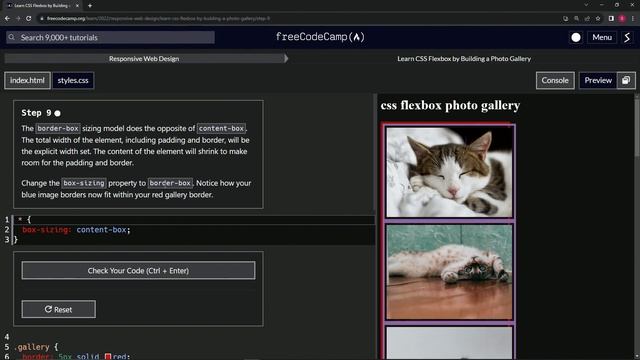This screenshot has width=640, height=360.
Task: Click the content-box value on code line 2
Action: coord(101,230)
